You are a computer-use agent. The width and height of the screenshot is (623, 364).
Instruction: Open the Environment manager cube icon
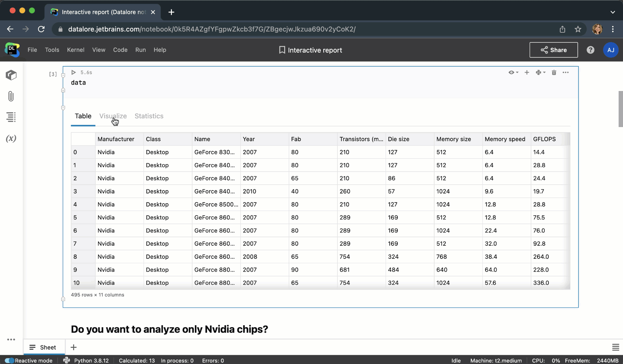point(11,75)
